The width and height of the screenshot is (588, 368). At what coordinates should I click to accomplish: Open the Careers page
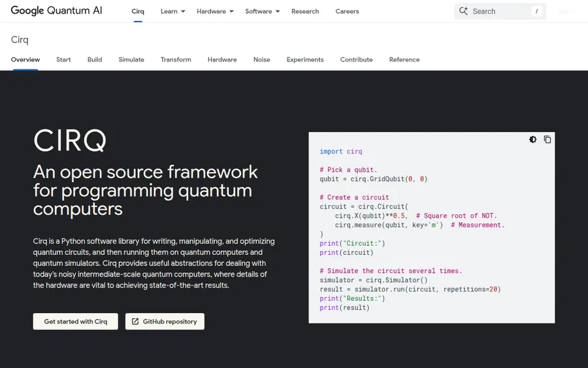pos(348,11)
